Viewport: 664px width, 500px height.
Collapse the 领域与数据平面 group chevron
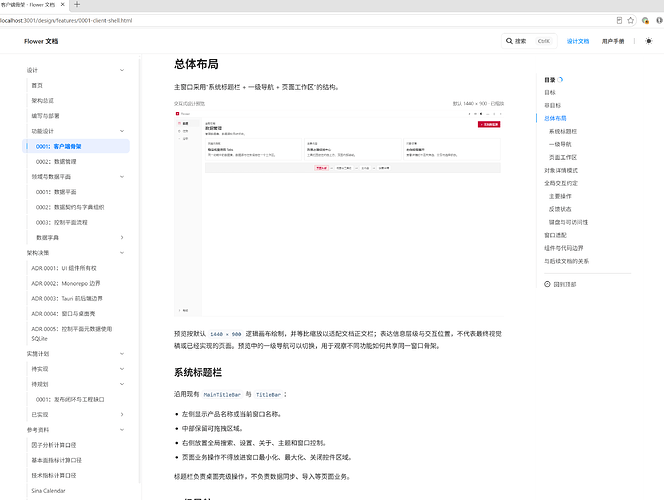pos(122,177)
